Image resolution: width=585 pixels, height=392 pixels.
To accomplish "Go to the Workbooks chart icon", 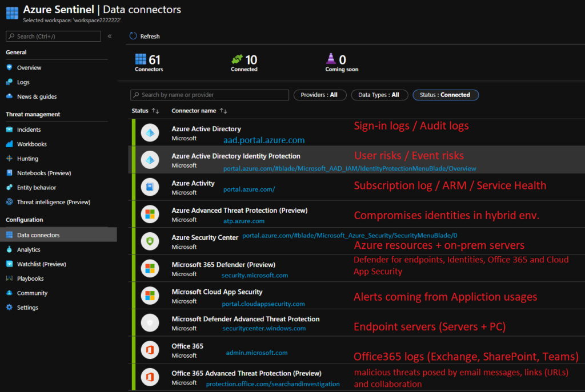I will coord(9,144).
